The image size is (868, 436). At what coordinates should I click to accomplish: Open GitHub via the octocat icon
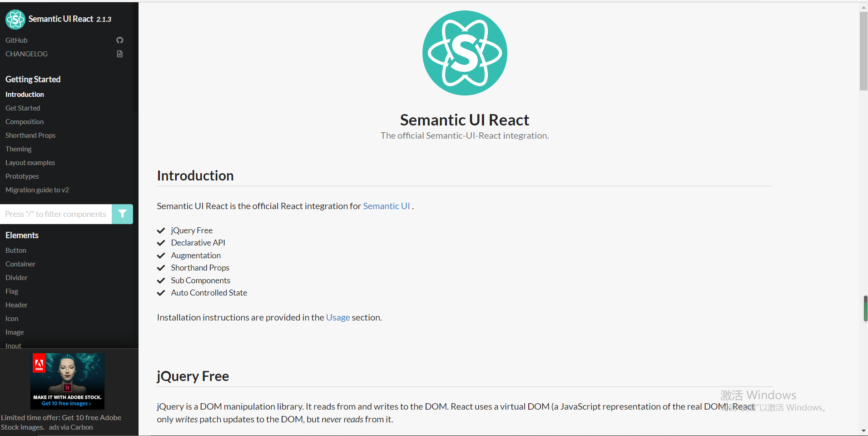119,40
